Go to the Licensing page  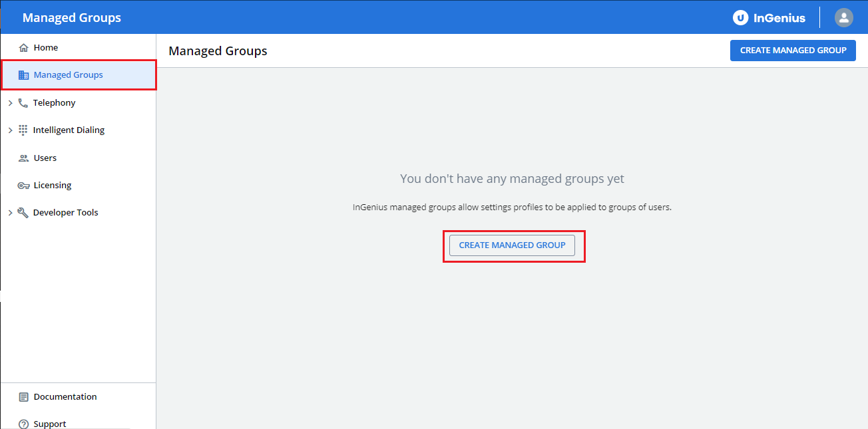coord(53,186)
